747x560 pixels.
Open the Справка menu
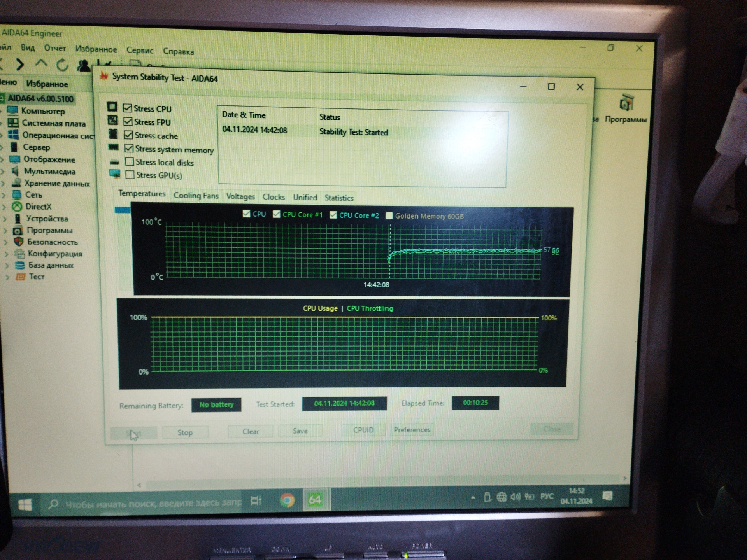click(x=178, y=51)
